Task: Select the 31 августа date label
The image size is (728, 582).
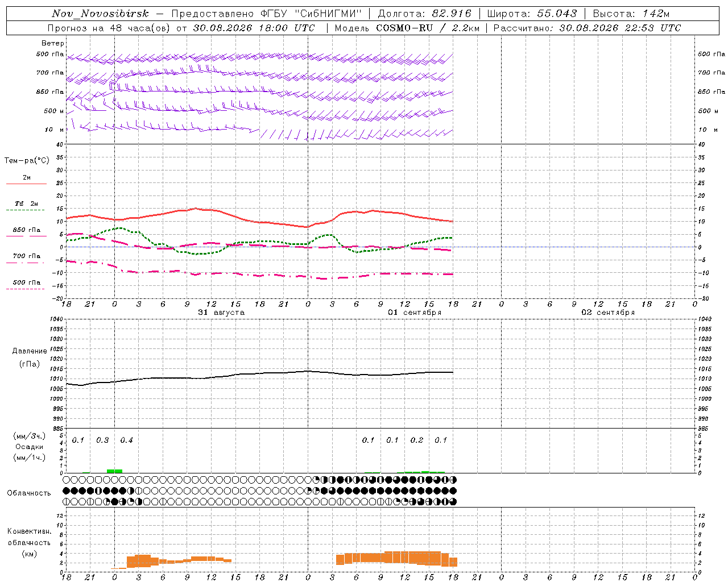Action: 221,313
